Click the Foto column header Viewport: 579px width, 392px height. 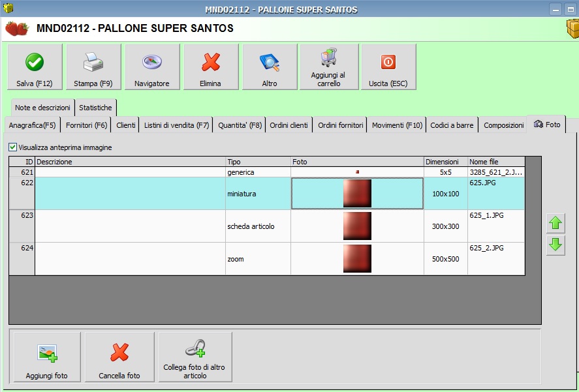click(x=358, y=162)
